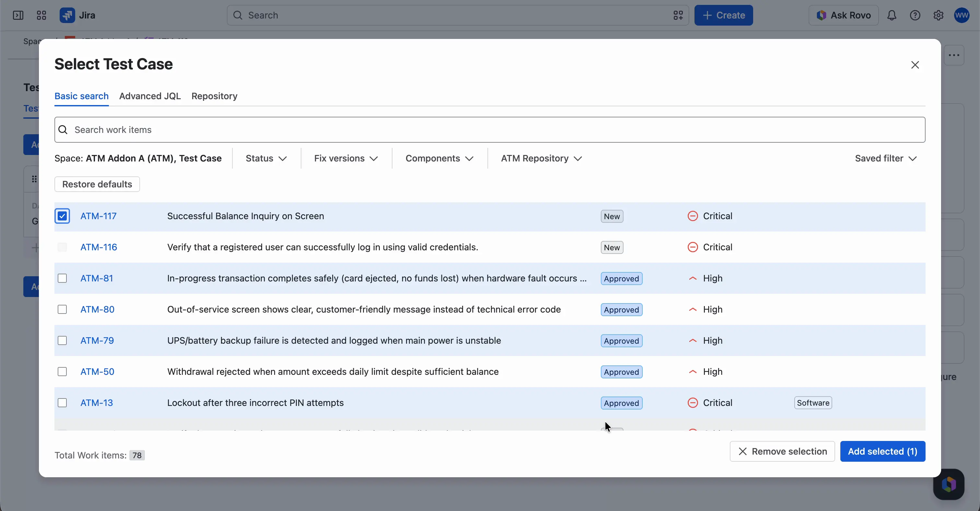Click the High priority icon of ATM-81

point(693,279)
